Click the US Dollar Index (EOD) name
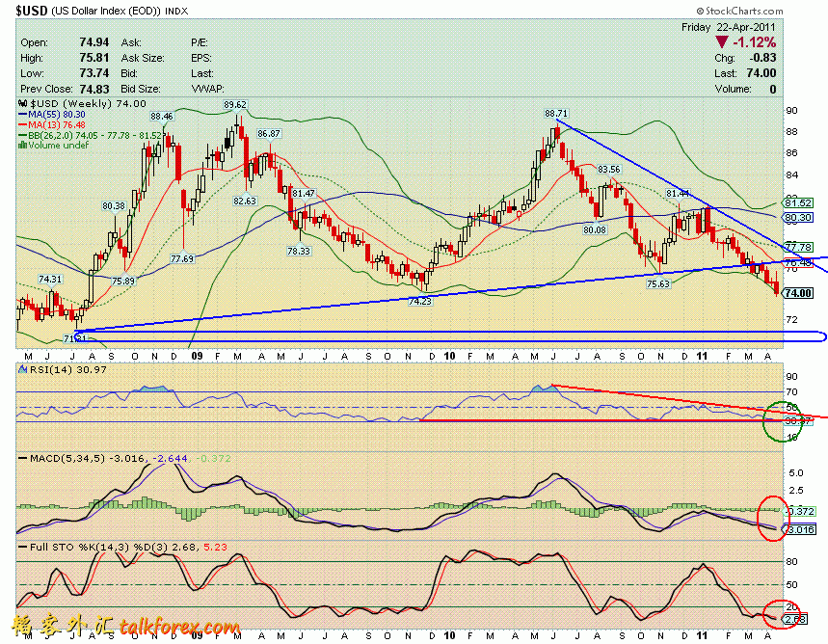The width and height of the screenshot is (828, 644). coord(106,11)
